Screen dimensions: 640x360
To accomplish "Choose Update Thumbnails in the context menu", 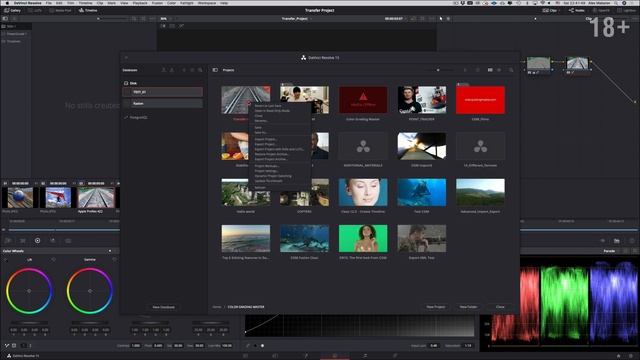I will click(x=268, y=181).
